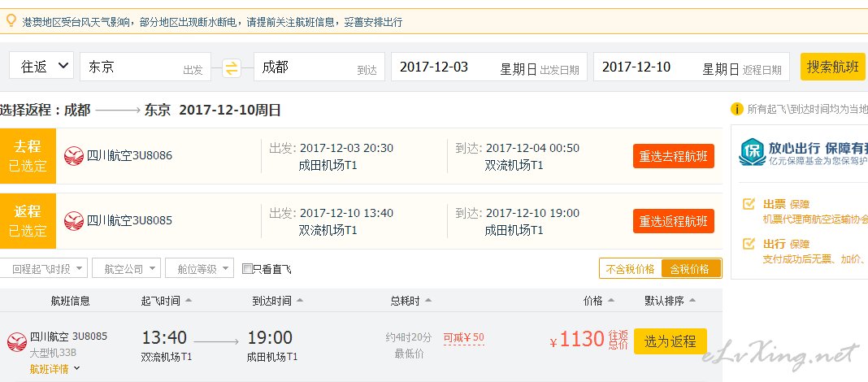Click Sichuan Airlines logo in return row

click(x=74, y=221)
